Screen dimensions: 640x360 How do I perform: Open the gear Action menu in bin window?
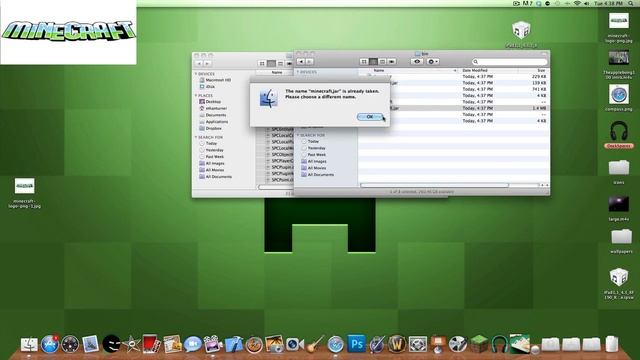coord(433,62)
